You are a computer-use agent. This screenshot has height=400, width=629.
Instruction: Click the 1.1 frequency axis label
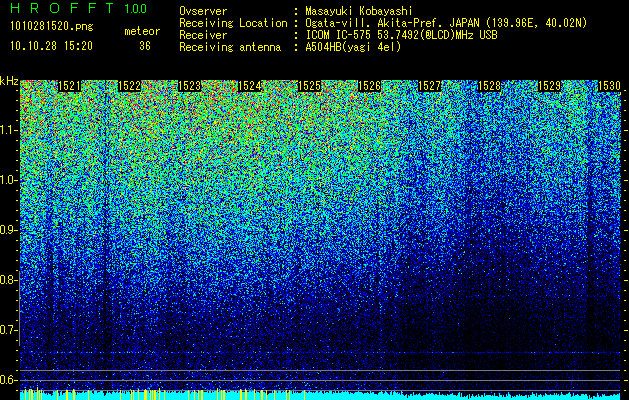[x=9, y=130]
